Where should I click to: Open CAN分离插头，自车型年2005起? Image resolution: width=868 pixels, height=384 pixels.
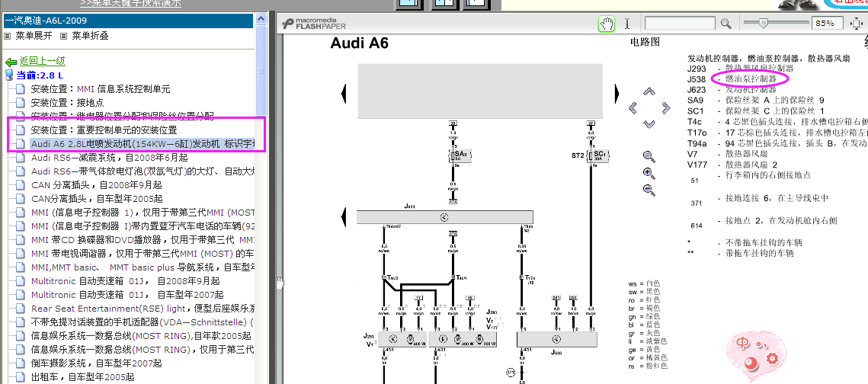[97, 199]
